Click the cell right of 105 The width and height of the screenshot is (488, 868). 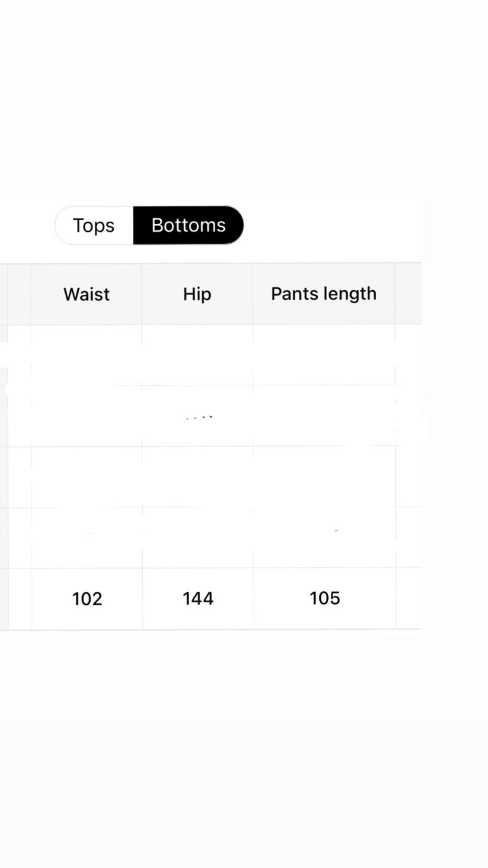[x=408, y=599]
